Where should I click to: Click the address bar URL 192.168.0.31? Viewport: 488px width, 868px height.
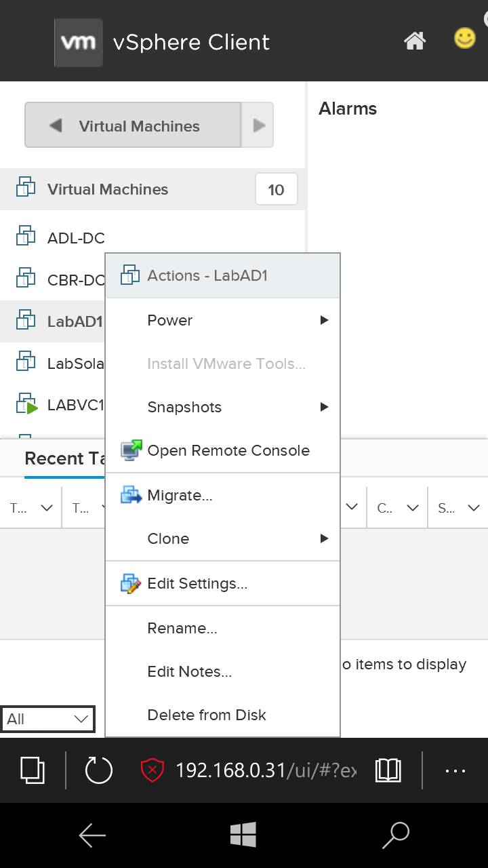coord(266,770)
